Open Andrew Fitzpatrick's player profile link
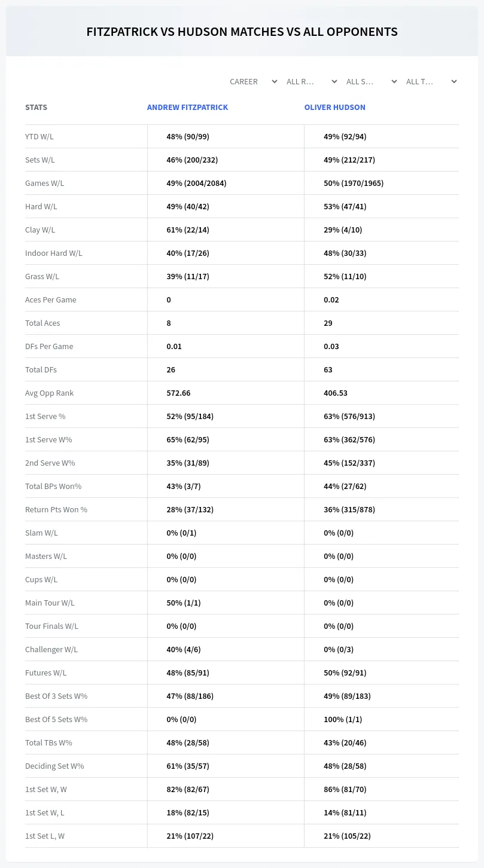Image resolution: width=484 pixels, height=868 pixels. [x=187, y=108]
